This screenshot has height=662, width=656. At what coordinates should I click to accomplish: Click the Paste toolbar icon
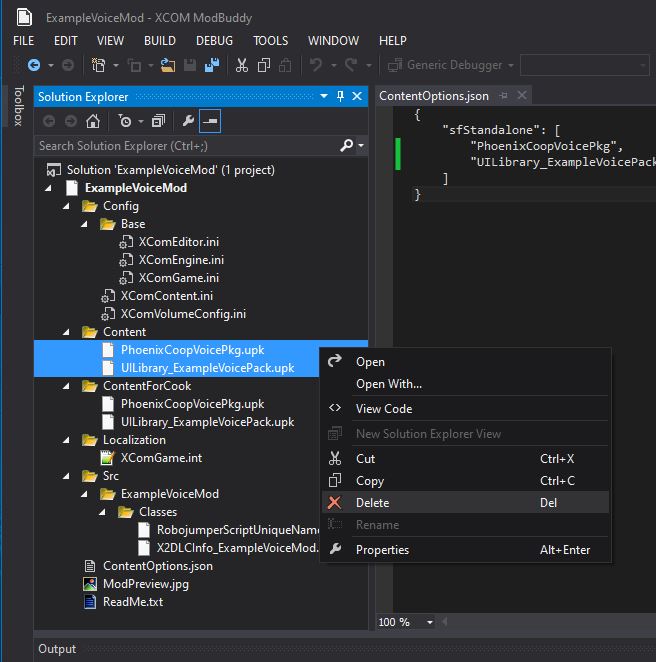(285, 65)
